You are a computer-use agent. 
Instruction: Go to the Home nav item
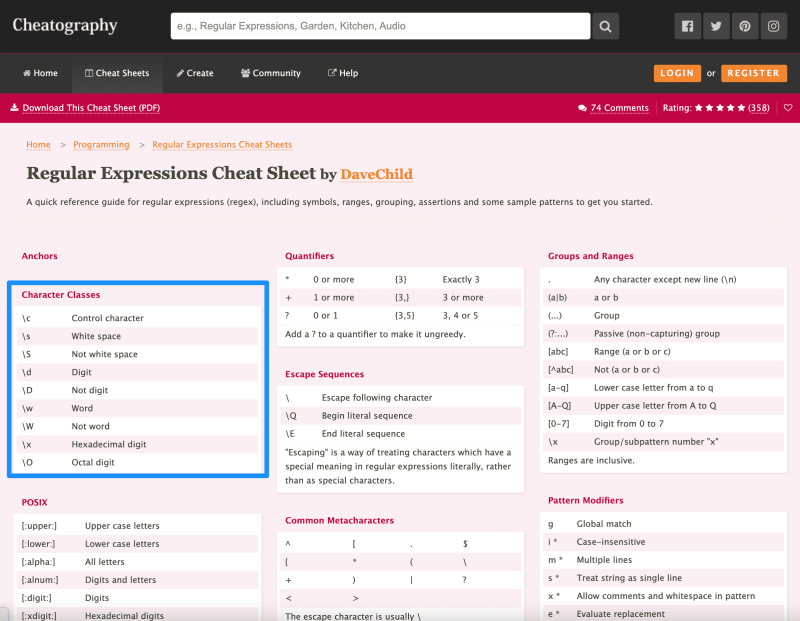(x=40, y=73)
